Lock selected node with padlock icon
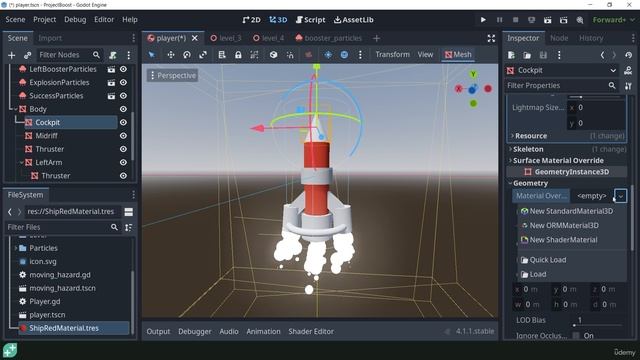The image size is (640, 360). pyautogui.click(x=238, y=55)
